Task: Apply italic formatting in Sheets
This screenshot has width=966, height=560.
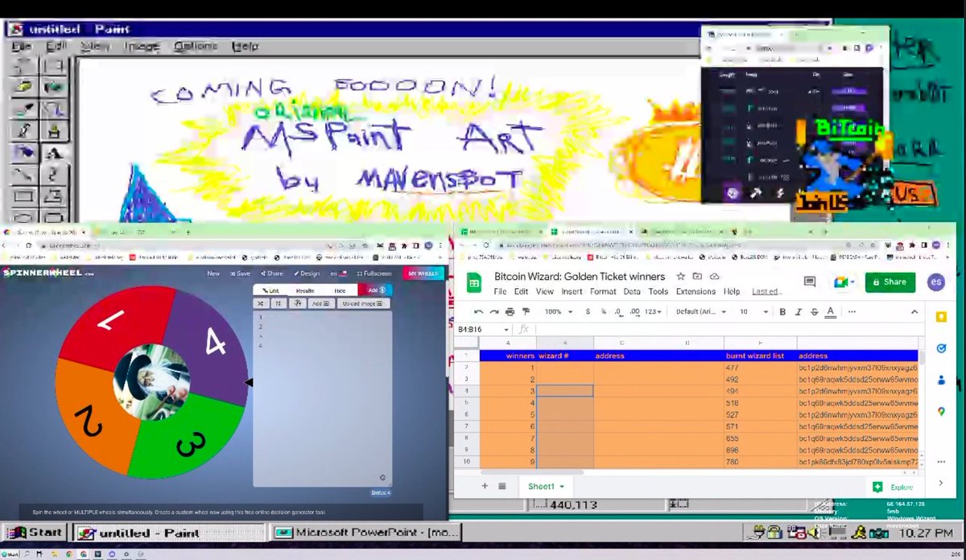Action: click(x=799, y=311)
